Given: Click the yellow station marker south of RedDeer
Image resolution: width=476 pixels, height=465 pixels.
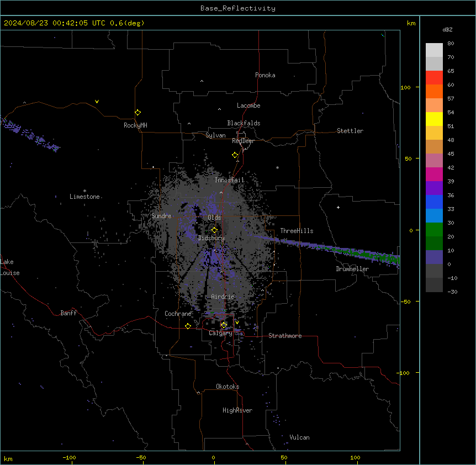Looking at the screenshot, I should coord(235,155).
